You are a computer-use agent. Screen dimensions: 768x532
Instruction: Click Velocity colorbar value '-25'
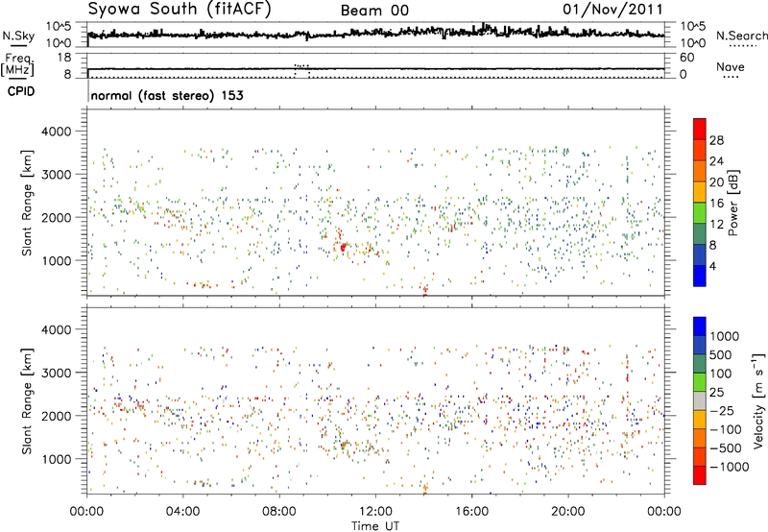722,411
